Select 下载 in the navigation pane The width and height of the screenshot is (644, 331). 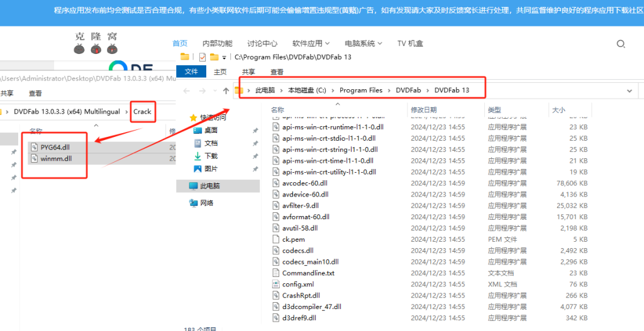pos(211,156)
